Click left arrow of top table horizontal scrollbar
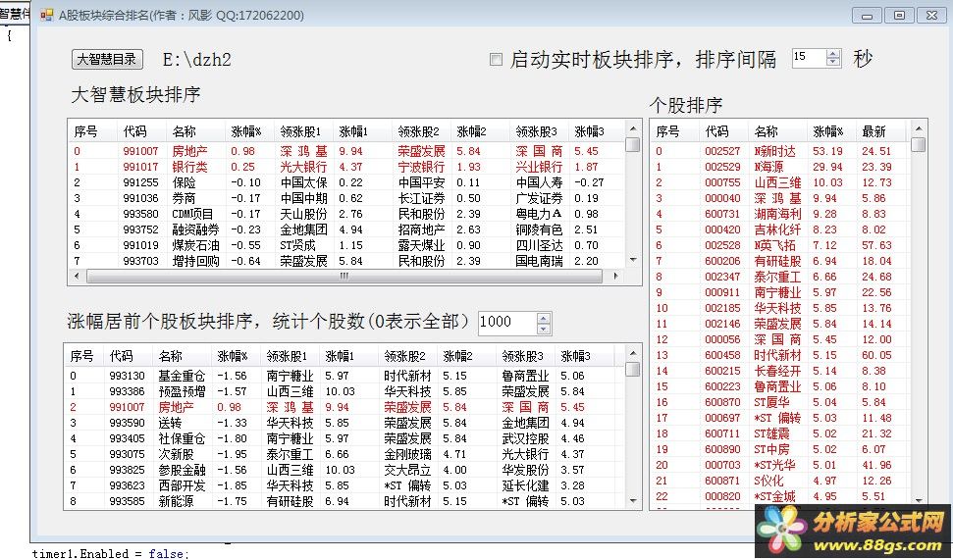The width and height of the screenshot is (953, 560). pyautogui.click(x=77, y=276)
